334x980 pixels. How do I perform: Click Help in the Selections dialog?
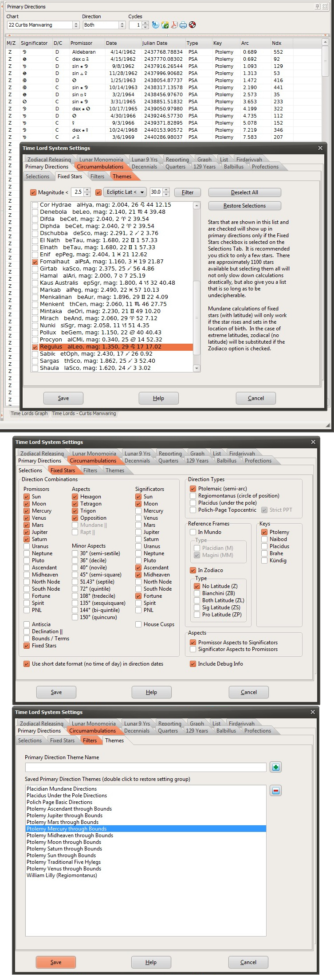click(x=152, y=692)
